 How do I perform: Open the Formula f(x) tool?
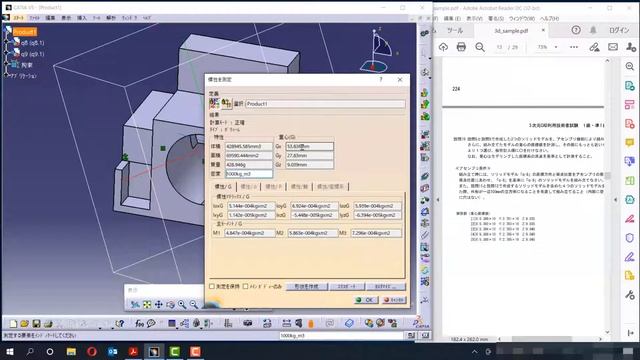click(x=140, y=324)
